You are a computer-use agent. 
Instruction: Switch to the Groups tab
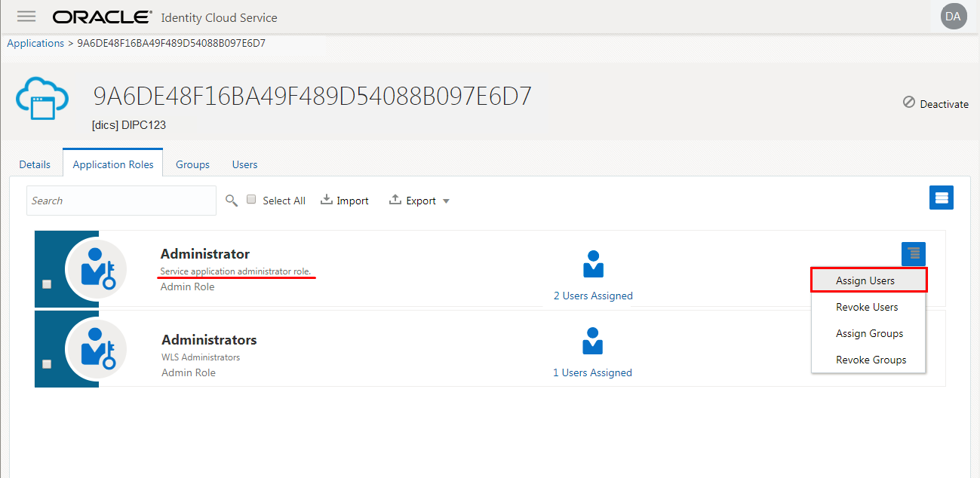pyautogui.click(x=193, y=164)
